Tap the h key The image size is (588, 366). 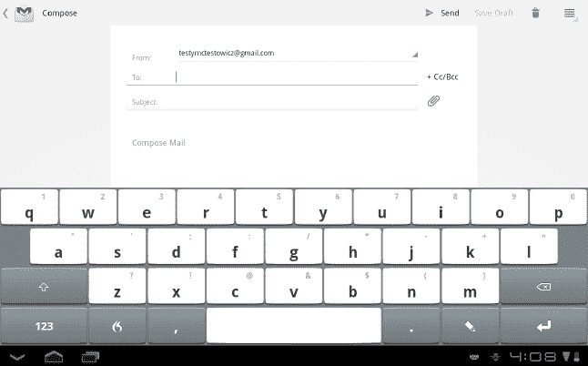[x=352, y=247]
